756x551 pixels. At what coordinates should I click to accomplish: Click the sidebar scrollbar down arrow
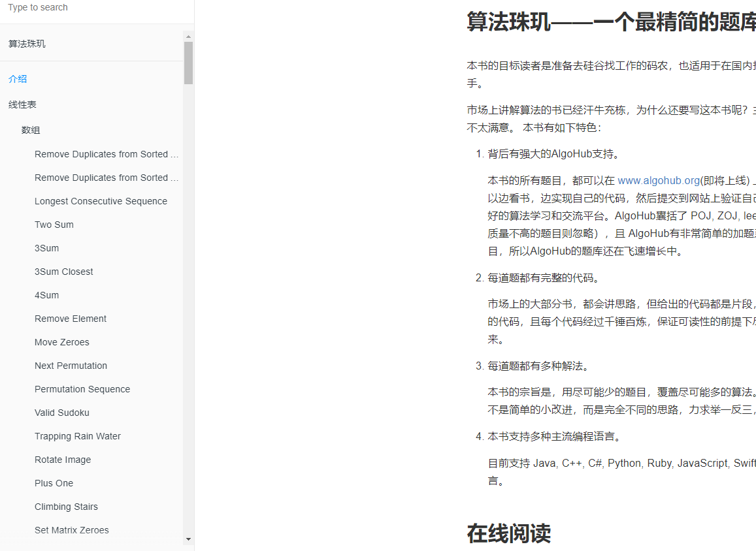189,539
